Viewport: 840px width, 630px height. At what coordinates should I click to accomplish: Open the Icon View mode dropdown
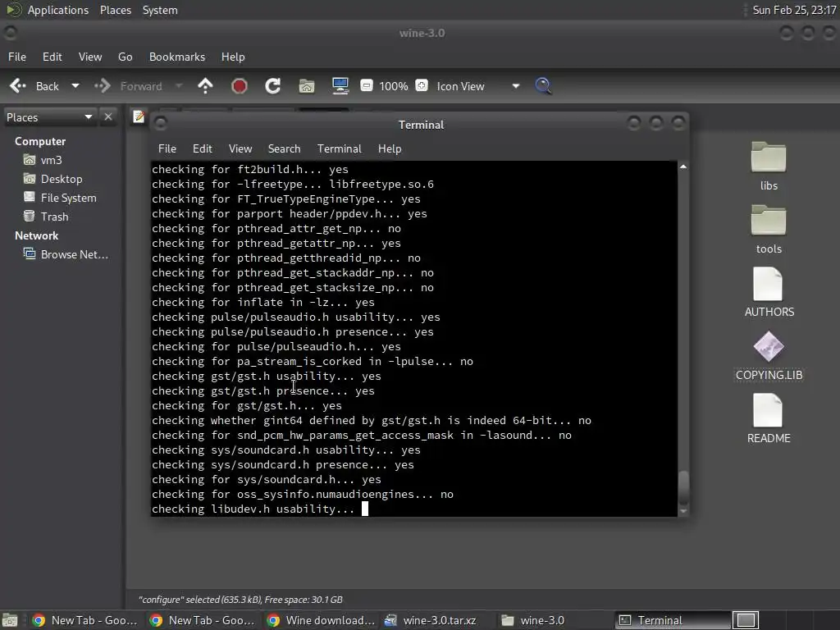(478, 86)
